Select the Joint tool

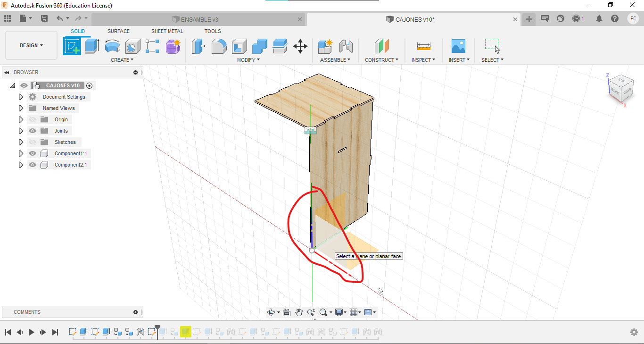pos(346,46)
